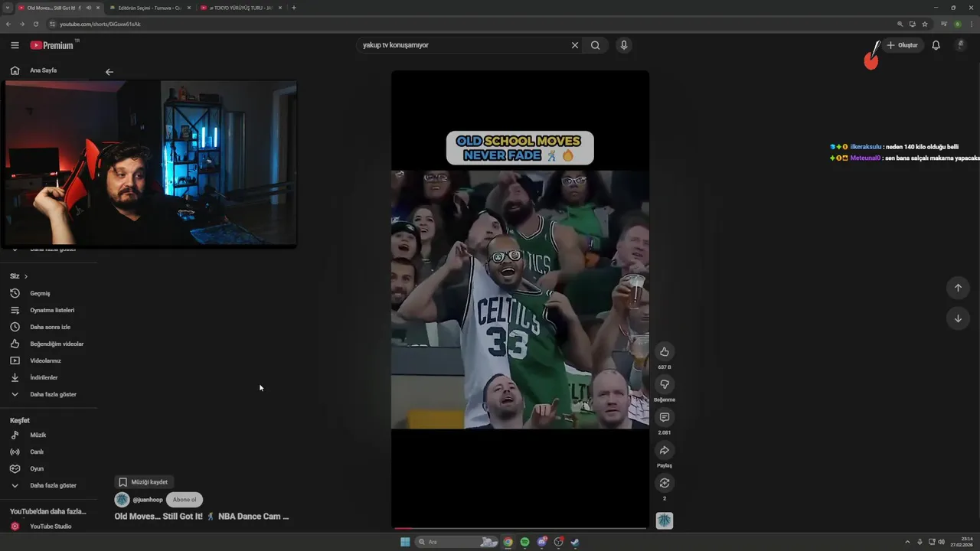Dislike the Short (Beğenme)
This screenshot has height=551, width=980.
(665, 385)
